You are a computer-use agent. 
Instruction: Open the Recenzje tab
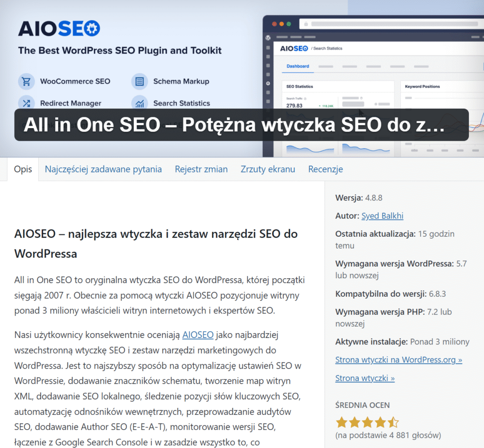click(x=325, y=169)
